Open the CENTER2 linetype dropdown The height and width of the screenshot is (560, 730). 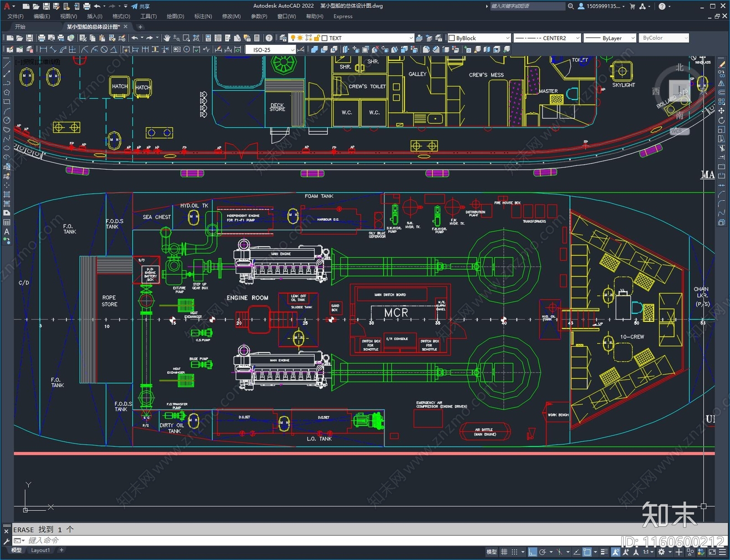click(577, 38)
